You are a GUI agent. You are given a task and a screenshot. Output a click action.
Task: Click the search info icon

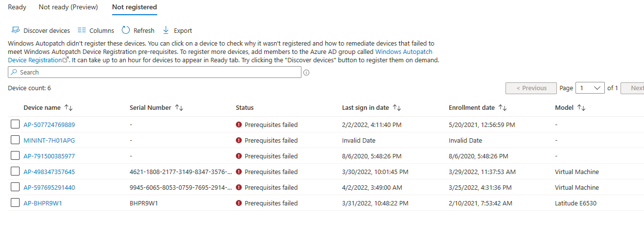[307, 73]
